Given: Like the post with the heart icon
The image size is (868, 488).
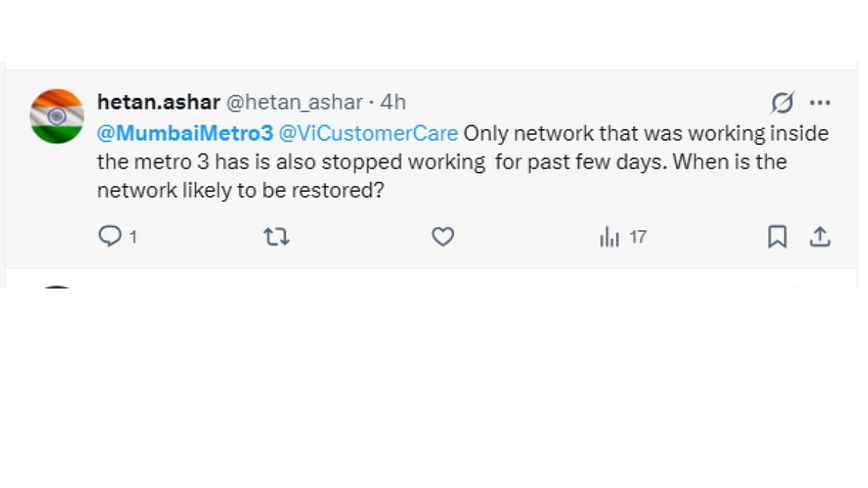Looking at the screenshot, I should (x=443, y=236).
